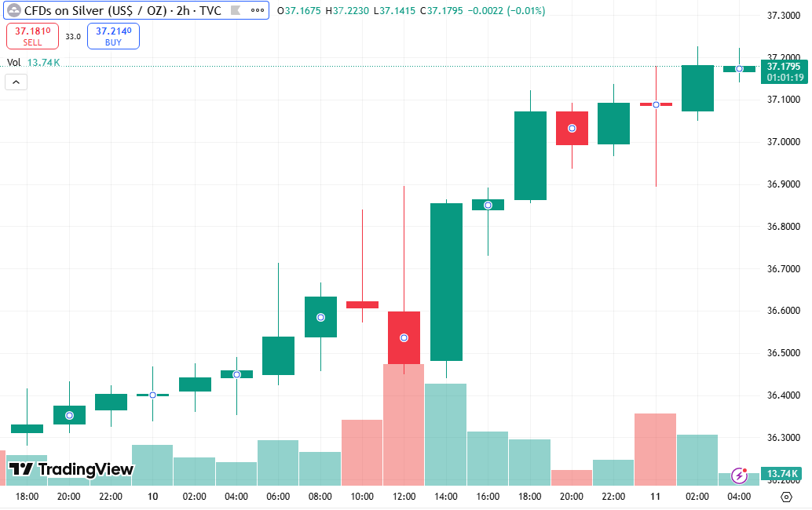Click the 37.1810 SELL button
The height and width of the screenshot is (510, 812).
32,36
